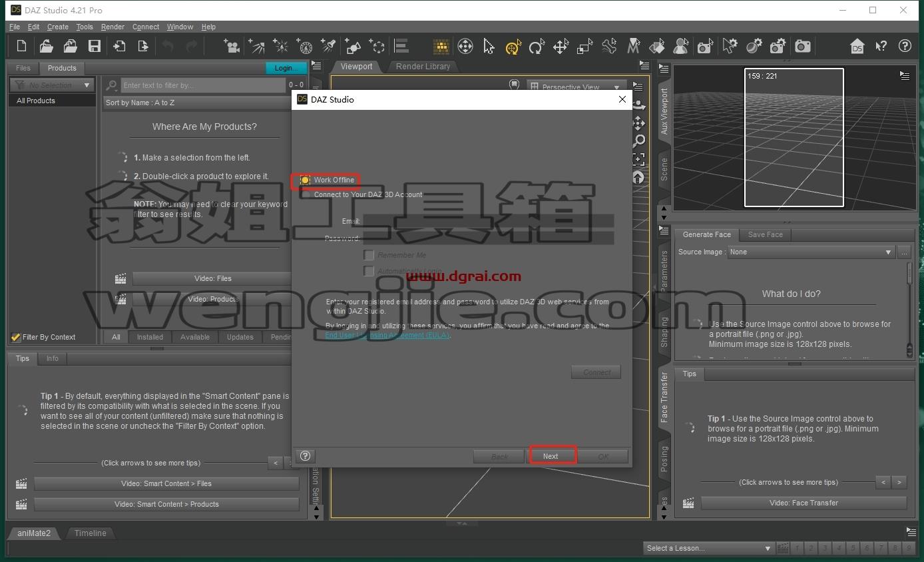Click the filter text search field
Image resolution: width=924 pixels, height=562 pixels.
pos(203,85)
